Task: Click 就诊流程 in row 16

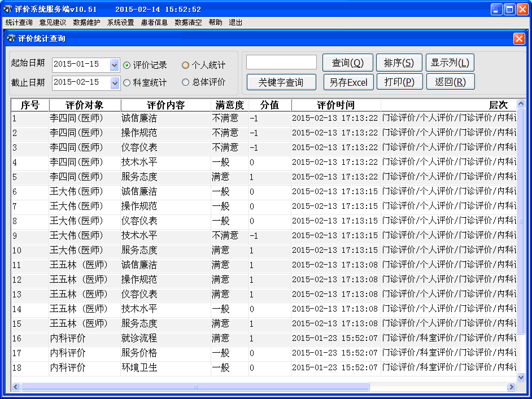Action: click(139, 338)
